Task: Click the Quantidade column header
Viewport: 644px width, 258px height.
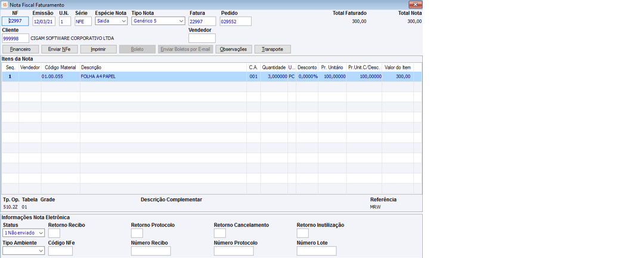Action: pyautogui.click(x=274, y=67)
